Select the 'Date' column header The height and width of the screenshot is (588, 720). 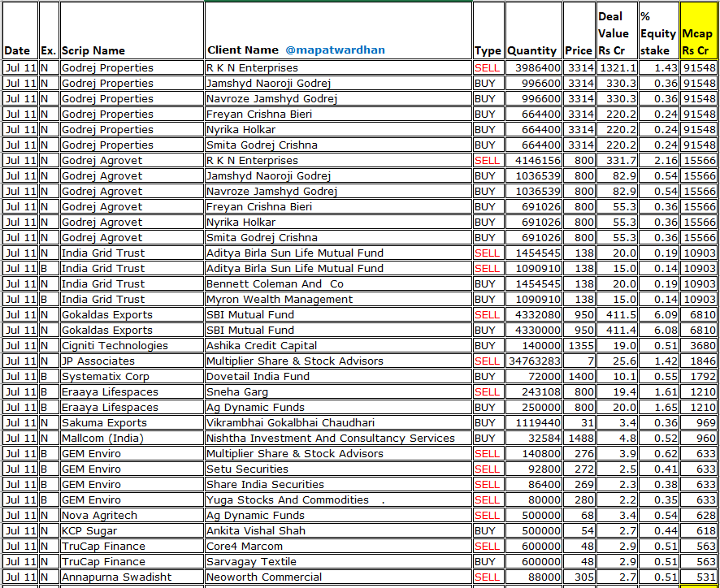point(20,31)
